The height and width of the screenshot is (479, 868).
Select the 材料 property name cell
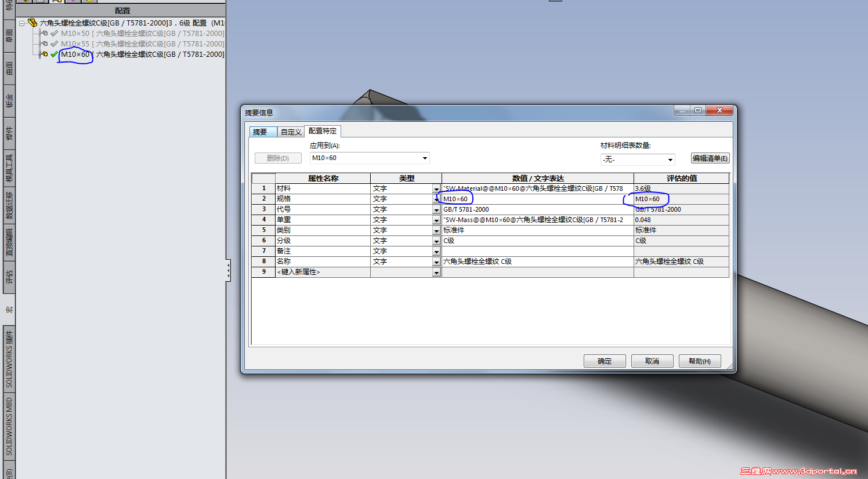tap(323, 189)
